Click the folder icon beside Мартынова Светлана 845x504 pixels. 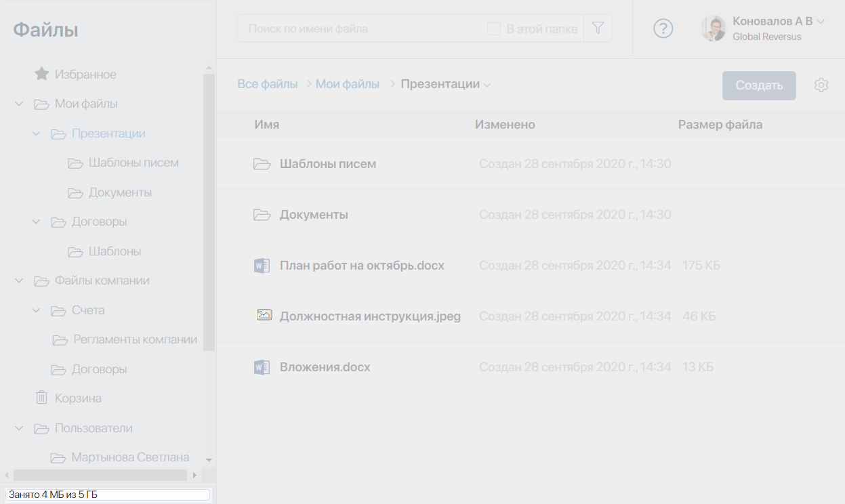click(x=58, y=458)
